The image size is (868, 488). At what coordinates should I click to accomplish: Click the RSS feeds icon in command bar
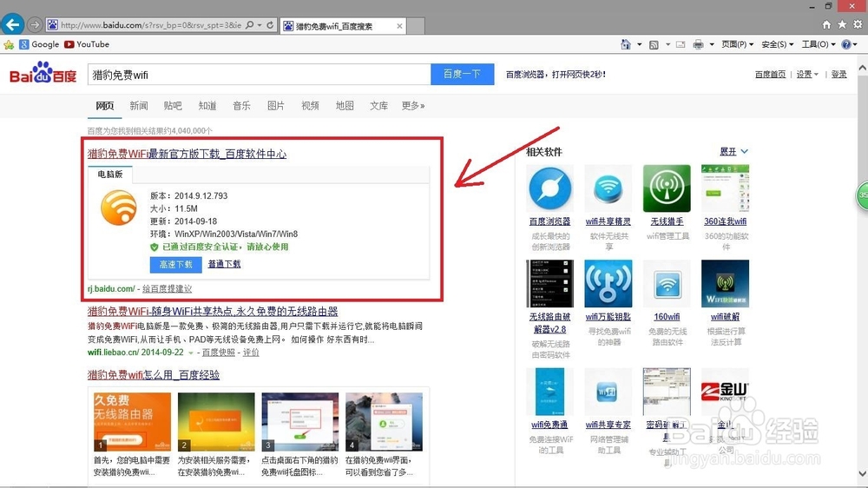[x=654, y=44]
